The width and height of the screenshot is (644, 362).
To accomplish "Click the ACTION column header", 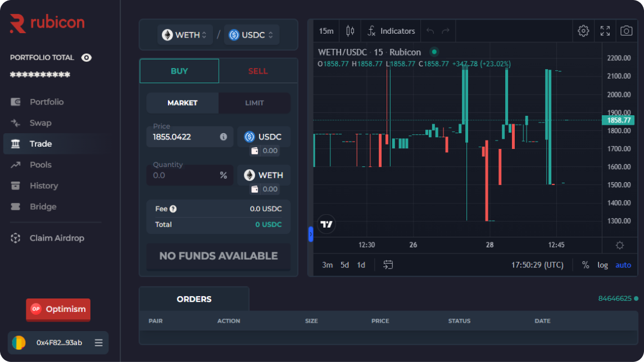I will (229, 321).
